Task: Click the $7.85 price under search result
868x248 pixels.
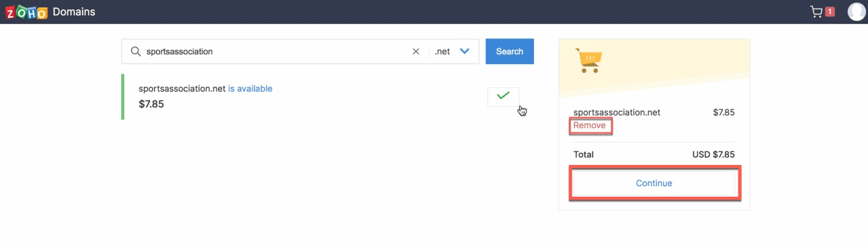Action: pos(151,104)
